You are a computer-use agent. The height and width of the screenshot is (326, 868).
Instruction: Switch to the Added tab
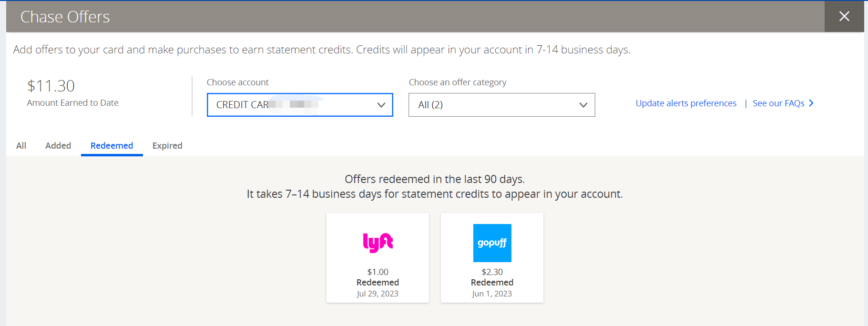[x=58, y=146]
